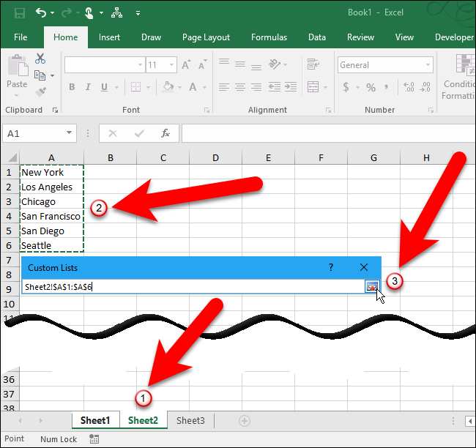Open the font name dropdown arrow

141,64
